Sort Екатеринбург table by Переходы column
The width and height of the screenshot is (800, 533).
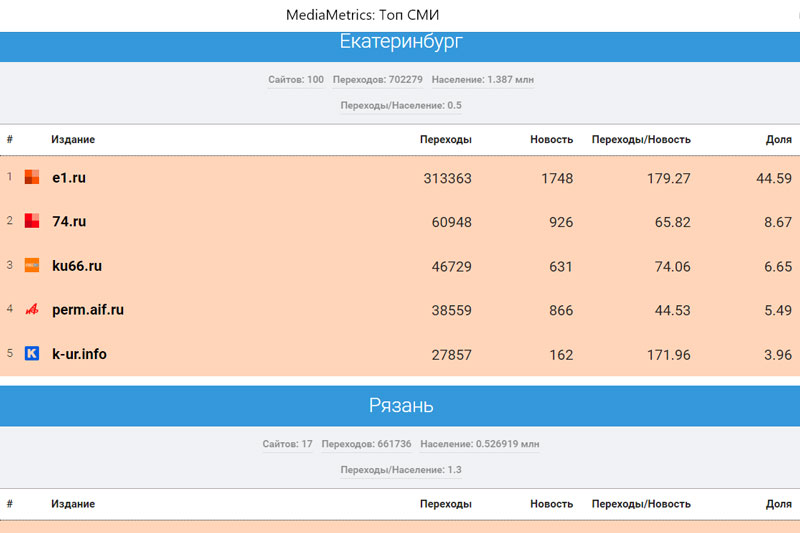[x=445, y=139]
